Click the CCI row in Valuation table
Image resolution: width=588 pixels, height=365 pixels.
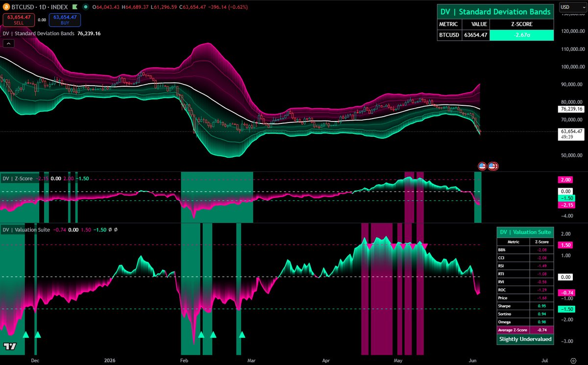525,258
